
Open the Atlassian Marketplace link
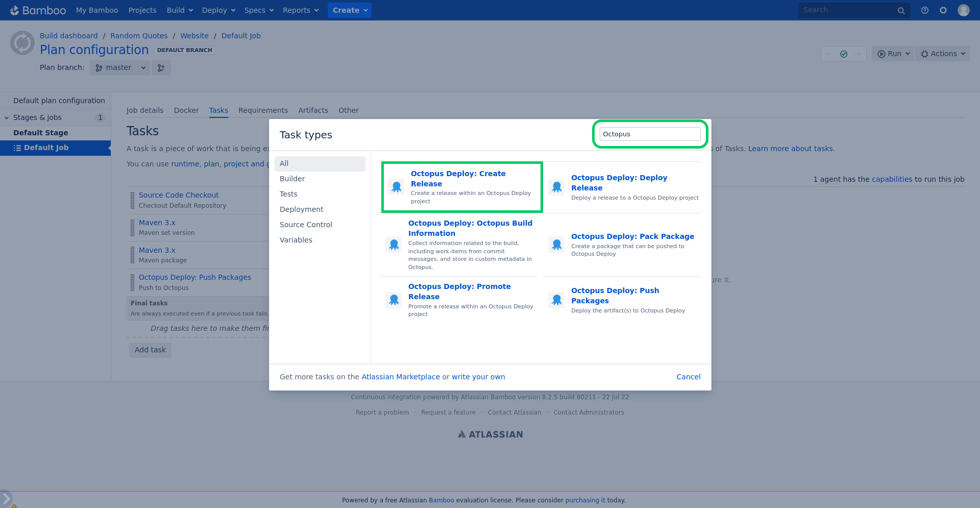(x=401, y=377)
